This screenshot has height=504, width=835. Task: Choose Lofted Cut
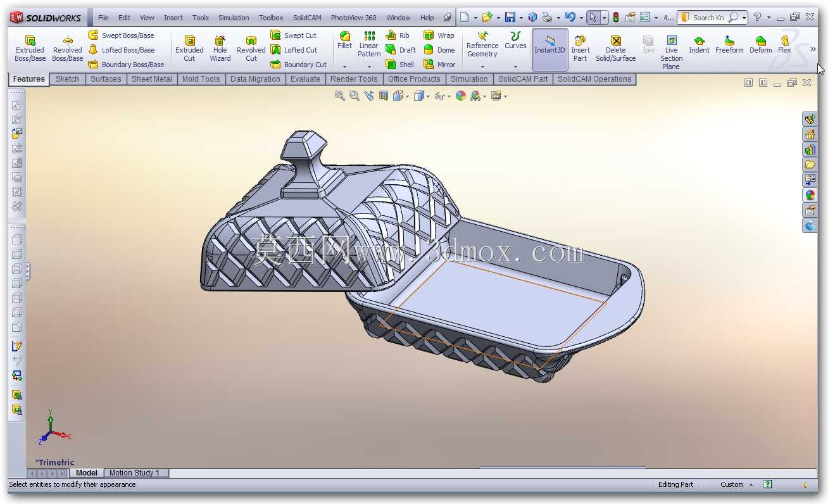coord(294,50)
